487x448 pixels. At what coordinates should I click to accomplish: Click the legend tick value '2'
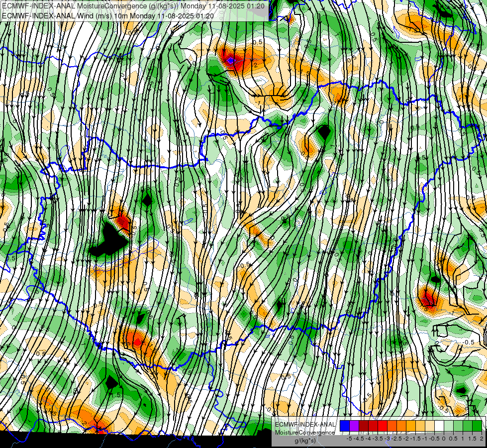click(x=482, y=439)
